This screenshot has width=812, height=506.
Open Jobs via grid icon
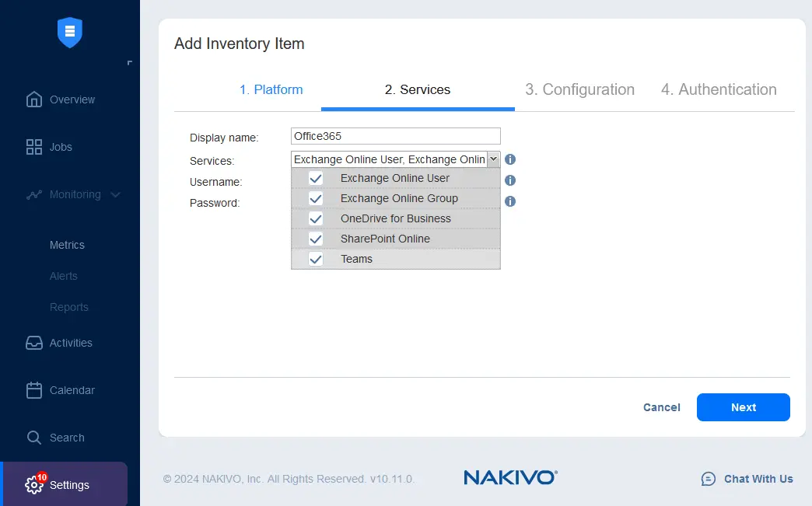click(x=34, y=147)
